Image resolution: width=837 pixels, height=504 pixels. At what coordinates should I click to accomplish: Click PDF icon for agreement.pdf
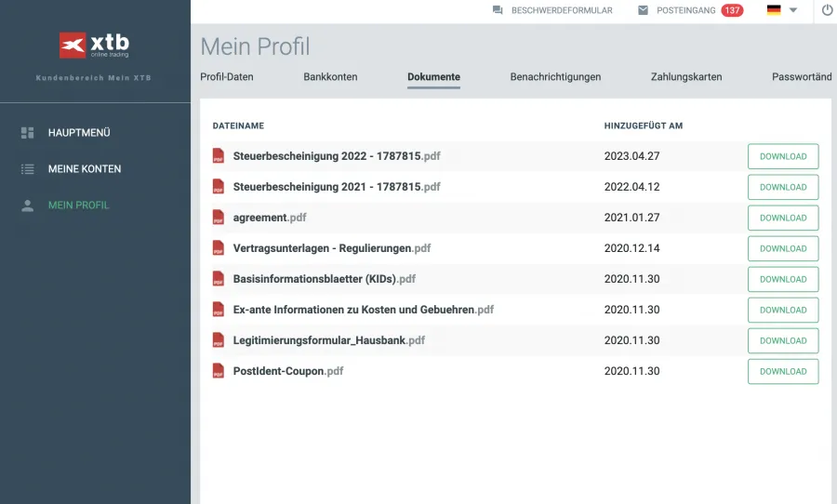pyautogui.click(x=219, y=218)
